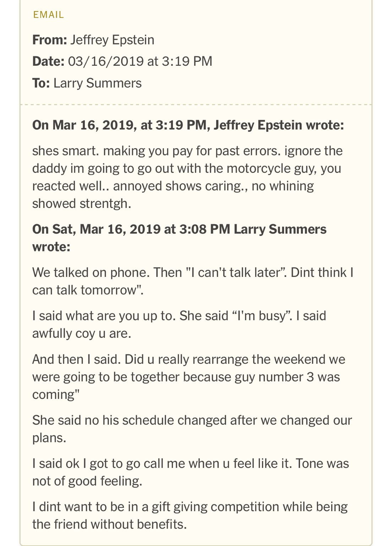Click the bold "From:" field label
This screenshot has width=392, height=546.
49,40
